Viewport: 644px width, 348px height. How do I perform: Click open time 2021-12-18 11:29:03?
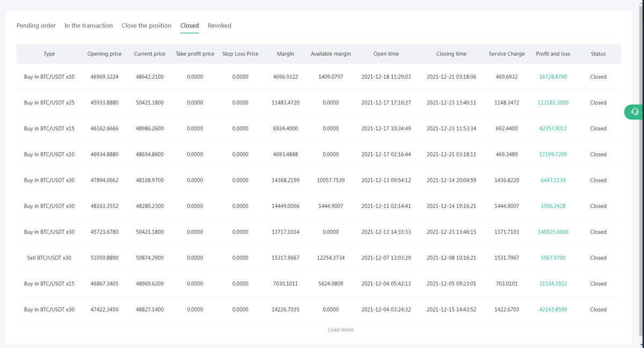[386, 77]
